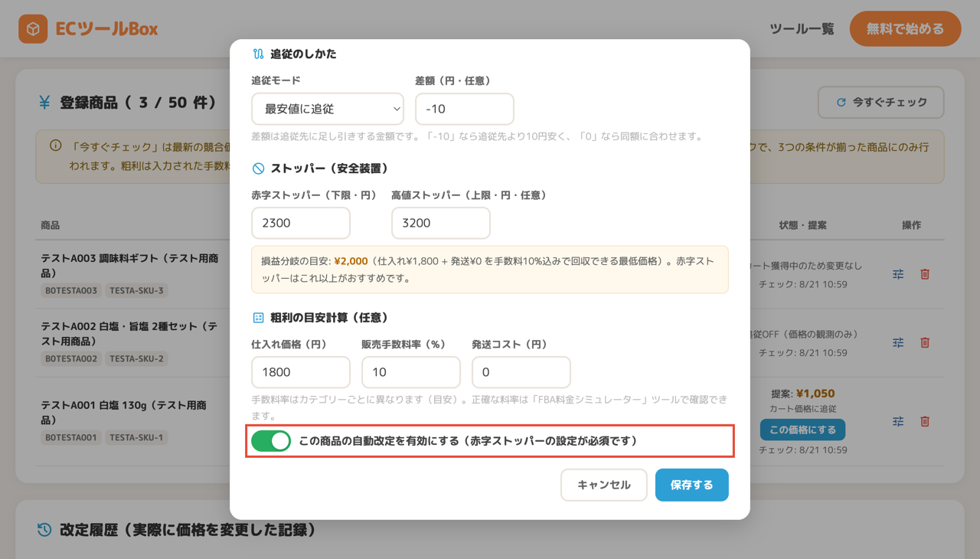Viewport: 980px width, 559px height.
Task: Click the TESTA-SKU-1 SKU tag
Action: (x=137, y=437)
